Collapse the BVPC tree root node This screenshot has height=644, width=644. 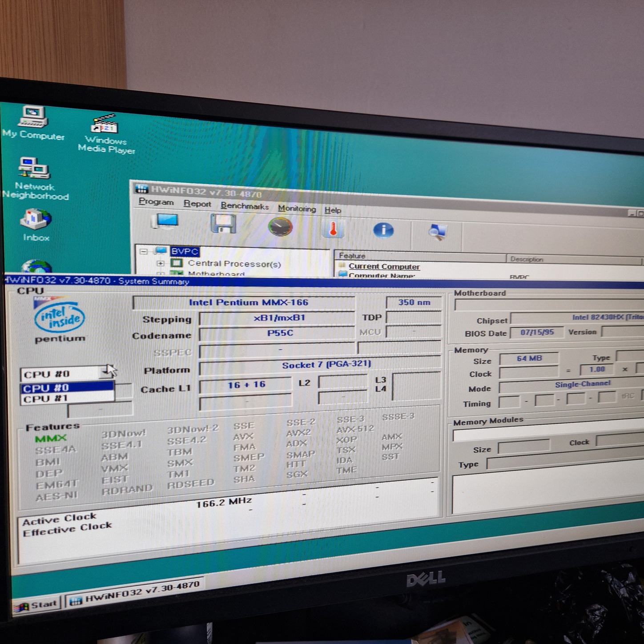tap(143, 251)
